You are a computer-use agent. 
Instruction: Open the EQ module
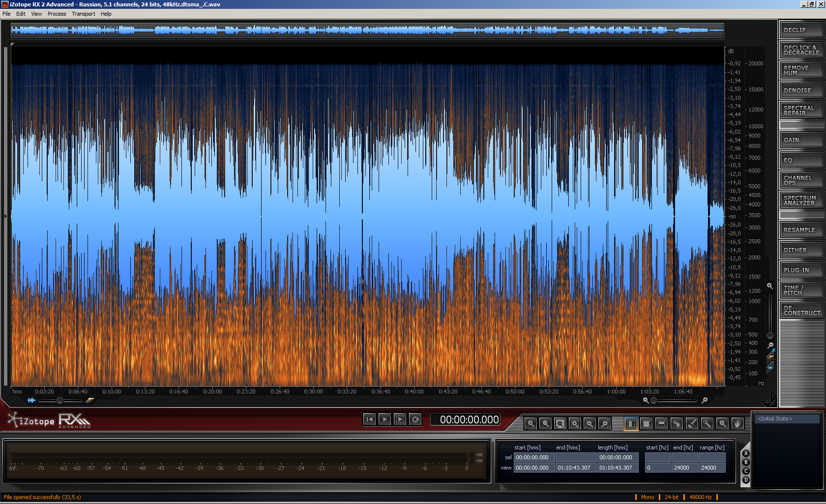[x=801, y=160]
